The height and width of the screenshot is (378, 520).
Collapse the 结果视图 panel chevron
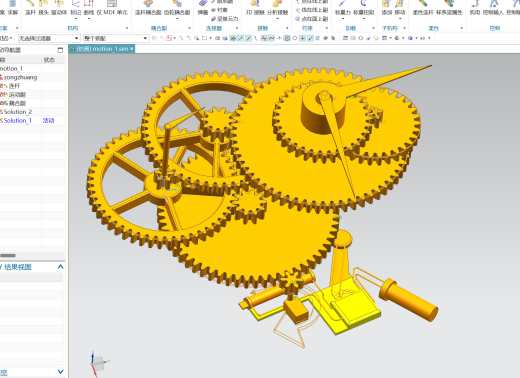coord(60,267)
